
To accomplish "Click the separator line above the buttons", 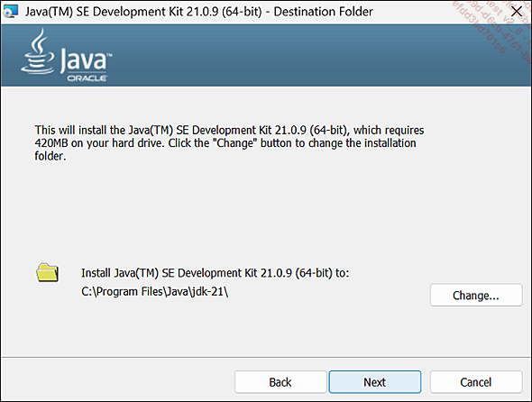I will 266,357.
